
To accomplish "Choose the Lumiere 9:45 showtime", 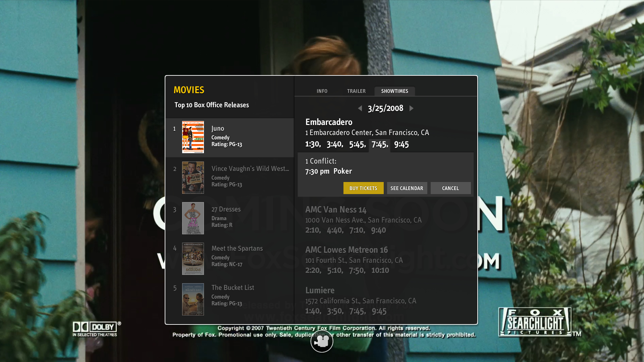I will tap(379, 311).
